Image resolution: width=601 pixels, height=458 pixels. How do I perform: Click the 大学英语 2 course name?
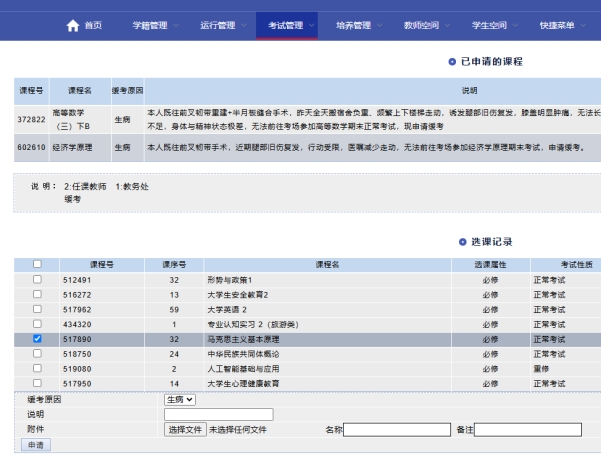(x=227, y=310)
